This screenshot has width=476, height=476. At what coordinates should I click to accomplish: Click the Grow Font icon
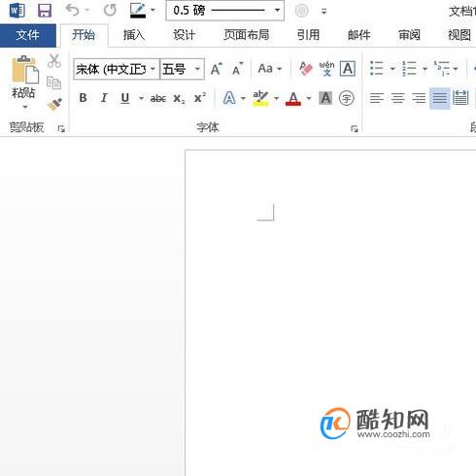tap(217, 69)
